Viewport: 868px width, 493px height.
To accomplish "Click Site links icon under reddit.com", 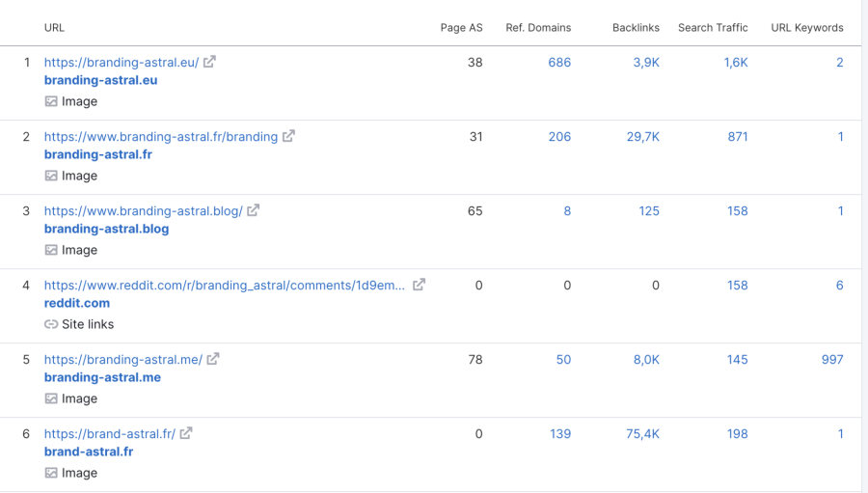I will coord(51,324).
